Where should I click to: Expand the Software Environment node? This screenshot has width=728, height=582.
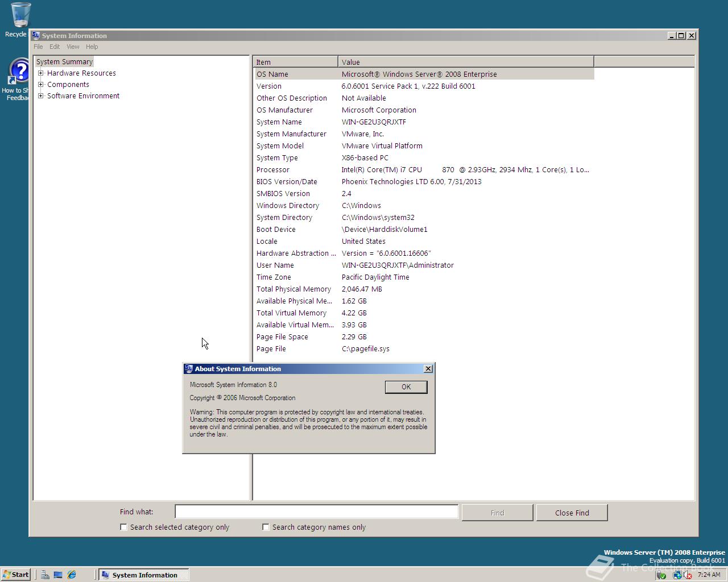click(41, 95)
